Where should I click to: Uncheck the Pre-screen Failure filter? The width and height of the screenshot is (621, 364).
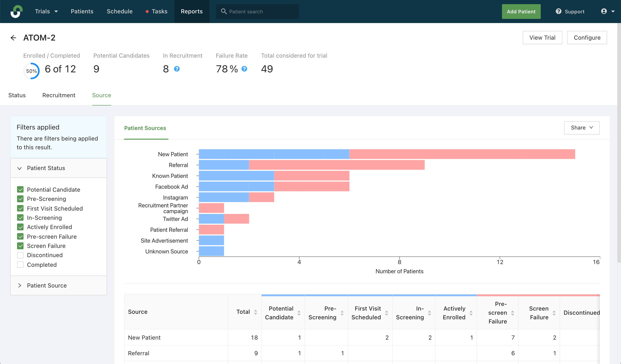coord(21,237)
